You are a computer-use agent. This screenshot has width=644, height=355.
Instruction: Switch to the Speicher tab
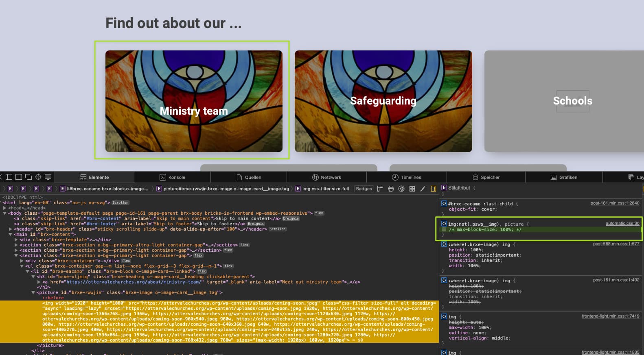pyautogui.click(x=486, y=177)
